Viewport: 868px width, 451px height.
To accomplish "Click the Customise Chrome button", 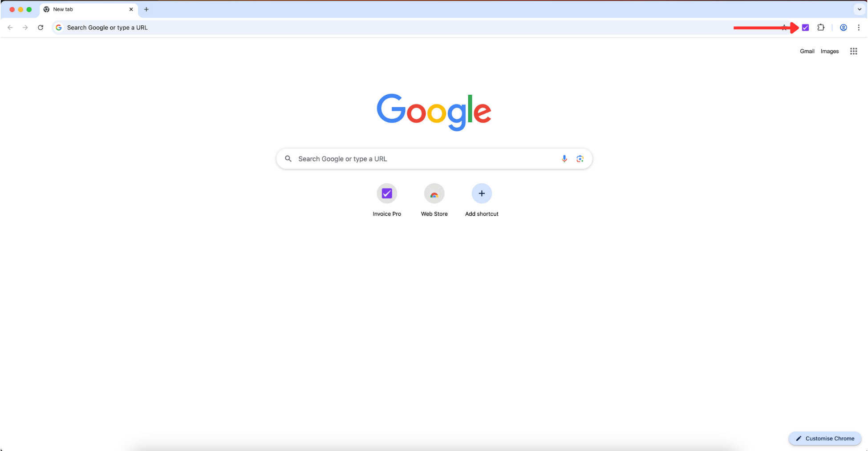I will [x=825, y=439].
